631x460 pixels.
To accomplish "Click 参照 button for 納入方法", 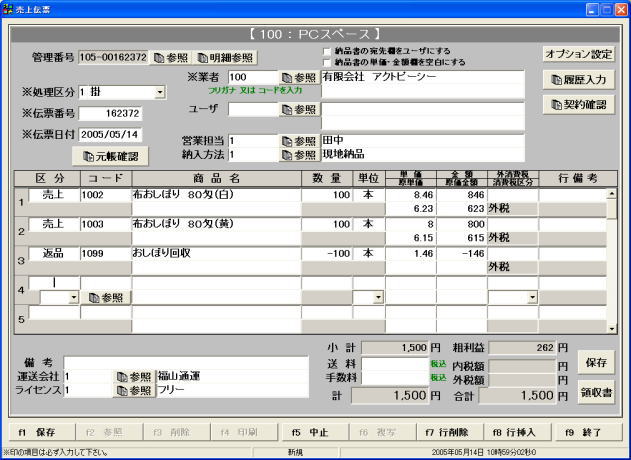I will click(299, 155).
